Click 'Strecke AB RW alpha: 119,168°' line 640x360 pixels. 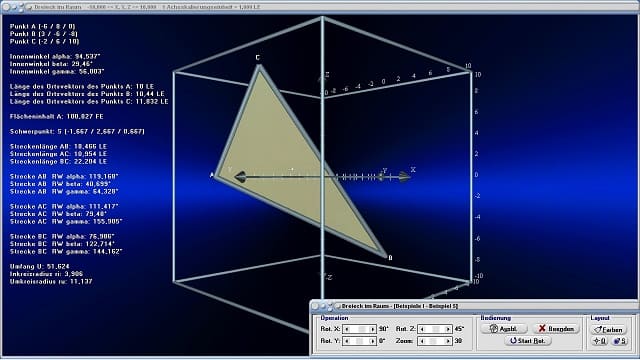pyautogui.click(x=64, y=176)
